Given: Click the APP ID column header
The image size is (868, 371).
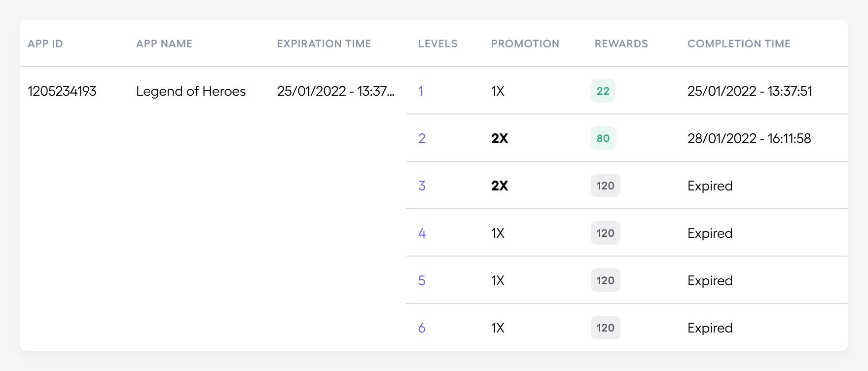Looking at the screenshot, I should pos(45,43).
